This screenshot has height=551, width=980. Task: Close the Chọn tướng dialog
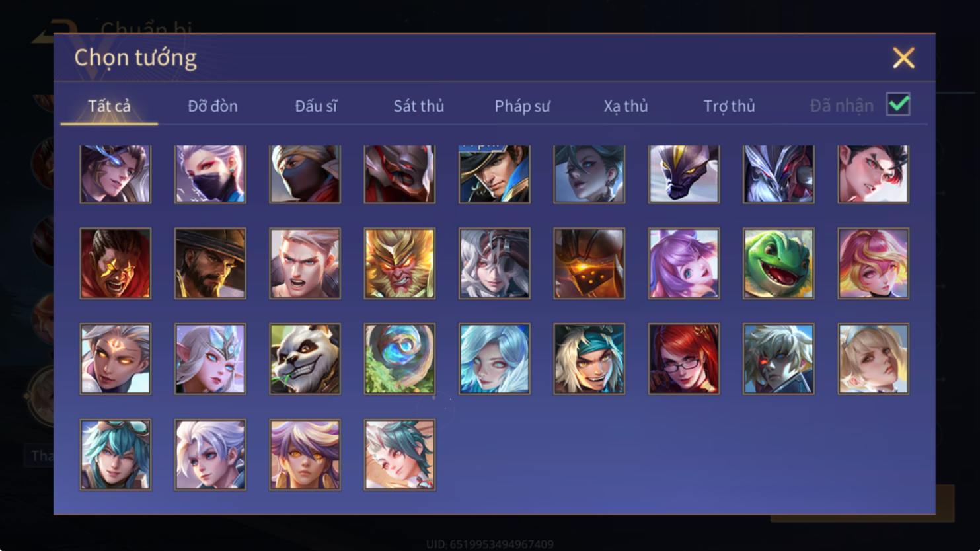point(903,58)
